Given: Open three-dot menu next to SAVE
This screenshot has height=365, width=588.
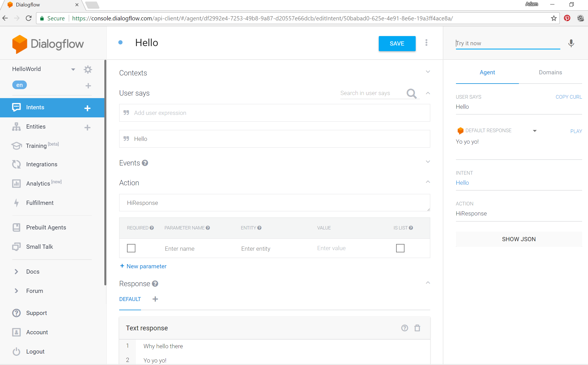Looking at the screenshot, I should pyautogui.click(x=426, y=43).
